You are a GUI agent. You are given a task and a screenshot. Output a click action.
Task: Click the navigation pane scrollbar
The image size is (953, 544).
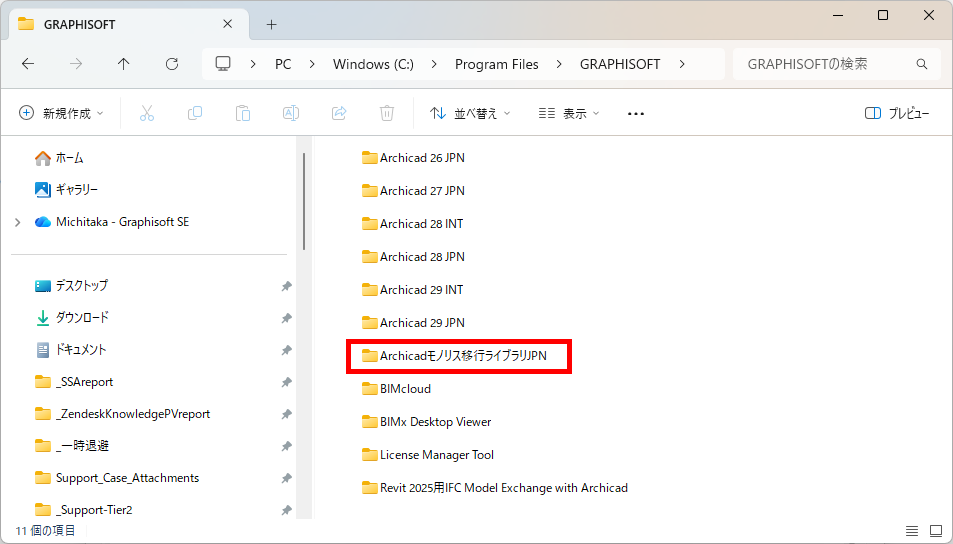303,201
